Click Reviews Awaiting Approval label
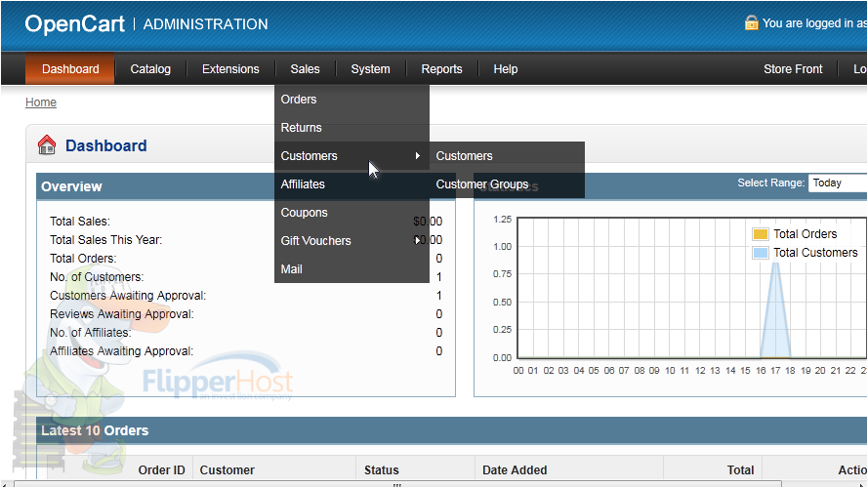Screen dimensions: 868x488 tap(122, 313)
